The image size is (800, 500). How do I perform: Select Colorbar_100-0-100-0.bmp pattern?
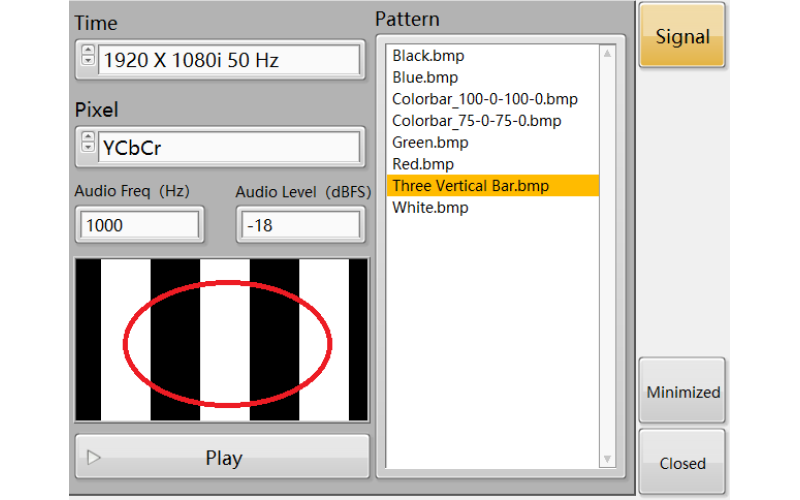[x=484, y=99]
